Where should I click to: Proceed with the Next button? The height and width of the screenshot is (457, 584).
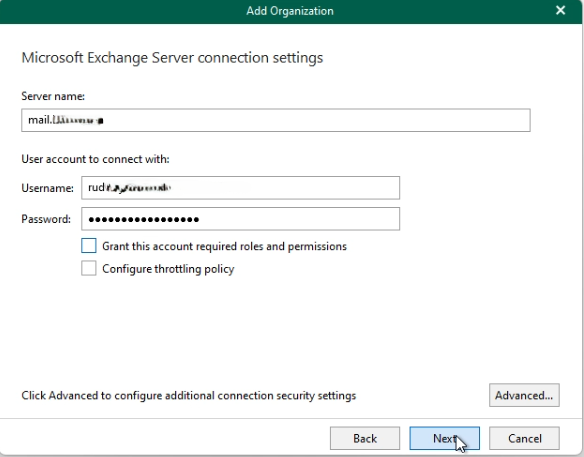click(x=444, y=438)
